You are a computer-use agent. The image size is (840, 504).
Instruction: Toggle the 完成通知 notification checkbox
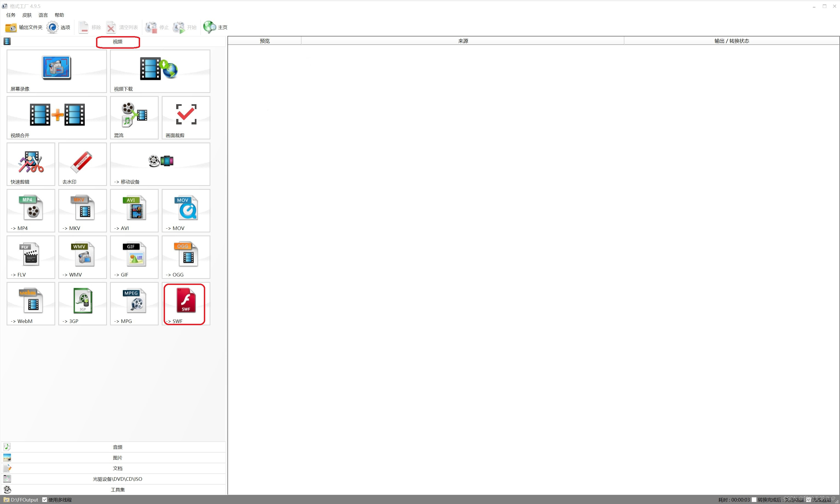pos(809,500)
